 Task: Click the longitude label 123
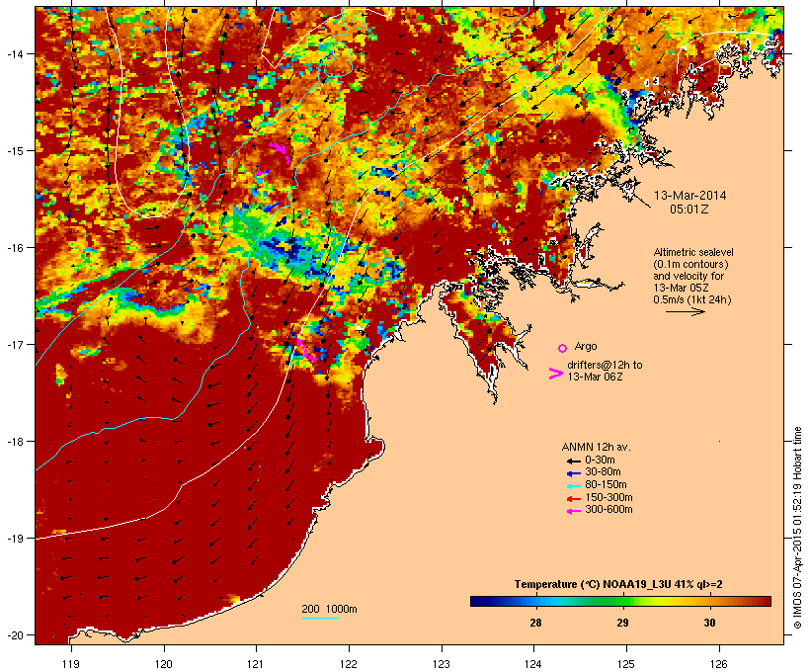442,664
